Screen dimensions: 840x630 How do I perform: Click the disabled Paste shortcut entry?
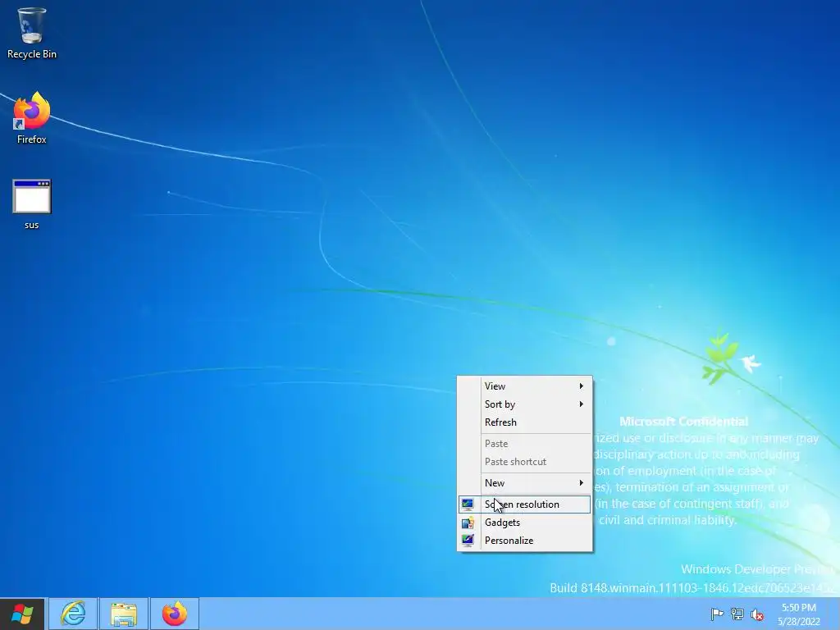tap(524, 461)
